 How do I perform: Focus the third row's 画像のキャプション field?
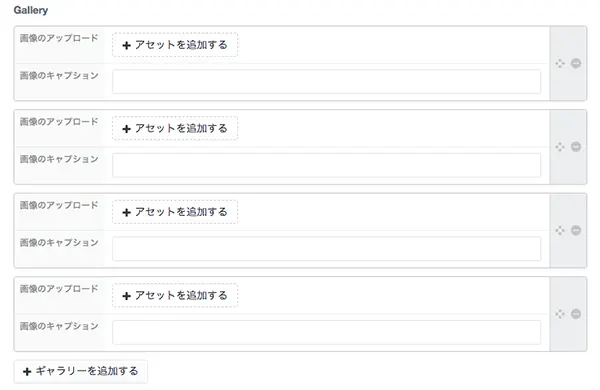click(326, 248)
